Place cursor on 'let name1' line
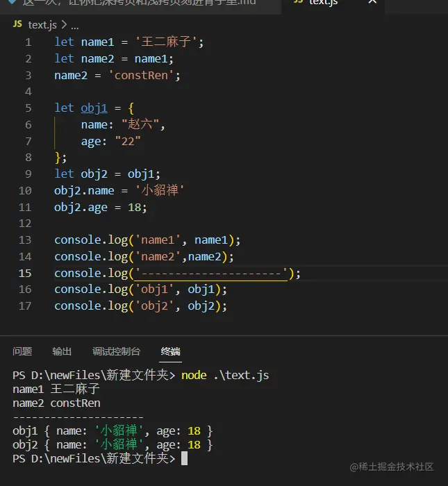 (x=128, y=42)
